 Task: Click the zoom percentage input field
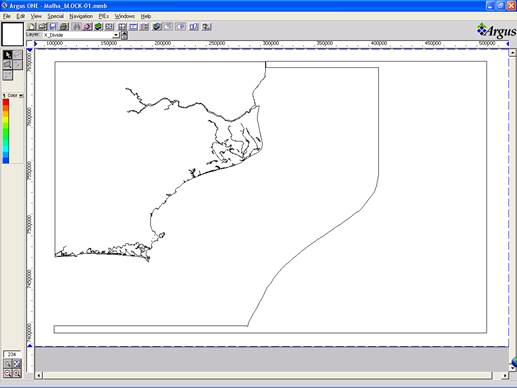[12, 354]
